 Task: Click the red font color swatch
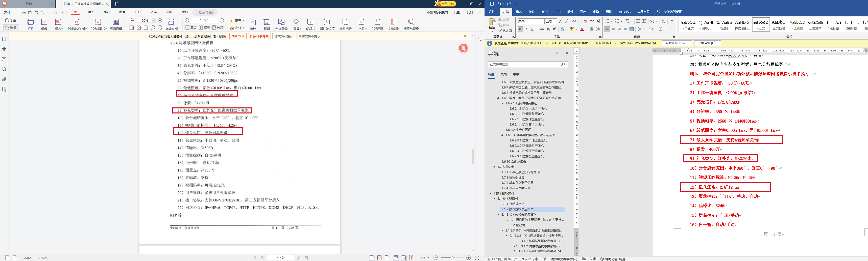[x=582, y=29]
